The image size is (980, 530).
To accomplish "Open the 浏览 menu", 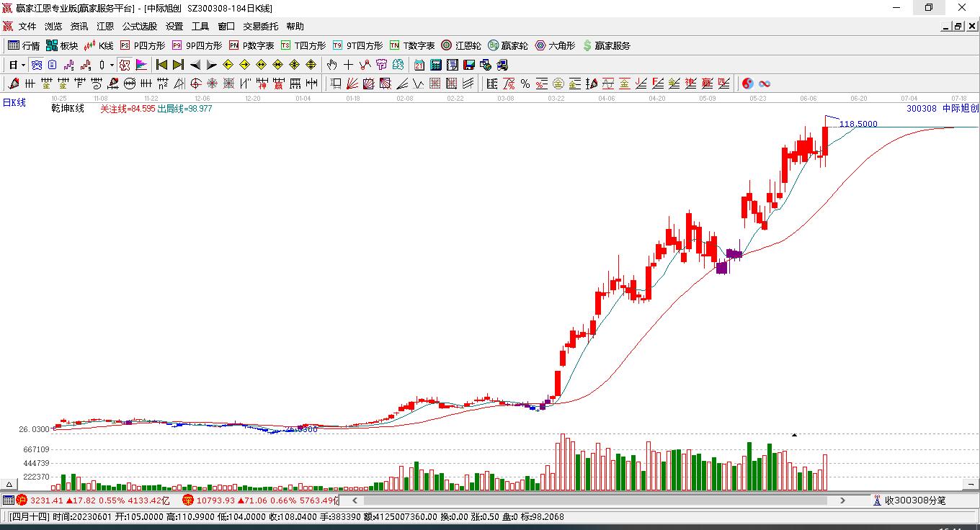I will coord(53,27).
